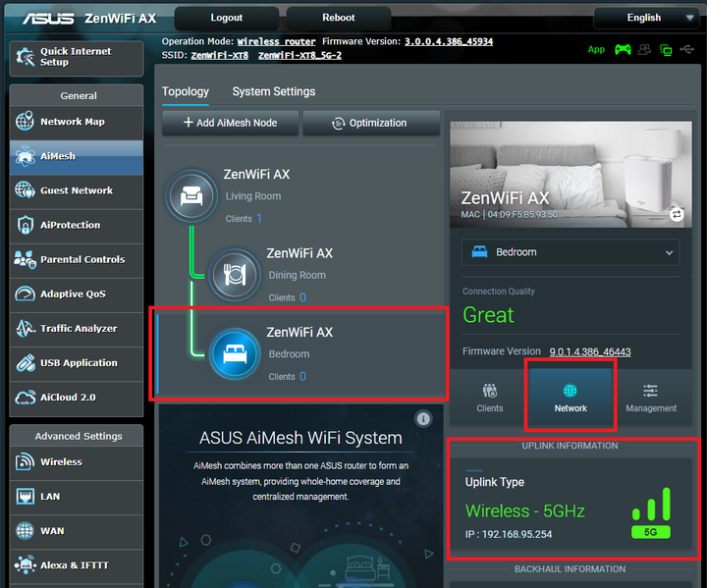Open the node Management tab
The image size is (707, 588).
pyautogui.click(x=651, y=398)
